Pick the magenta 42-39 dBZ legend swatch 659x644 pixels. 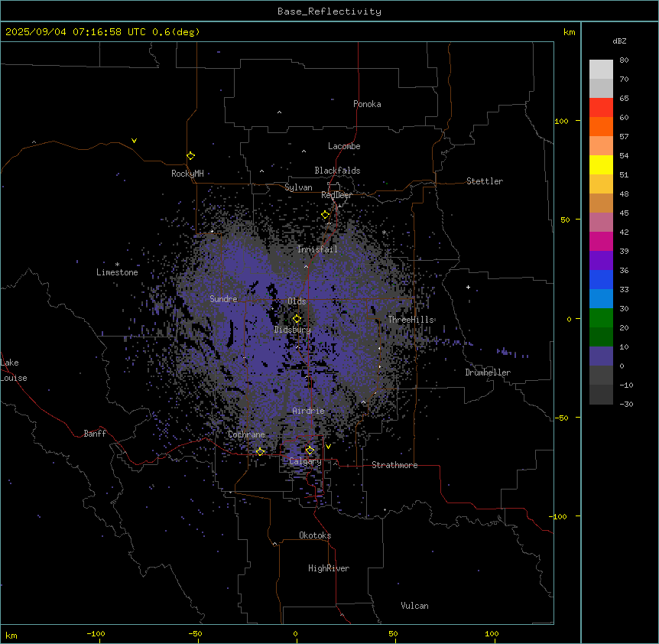point(601,241)
